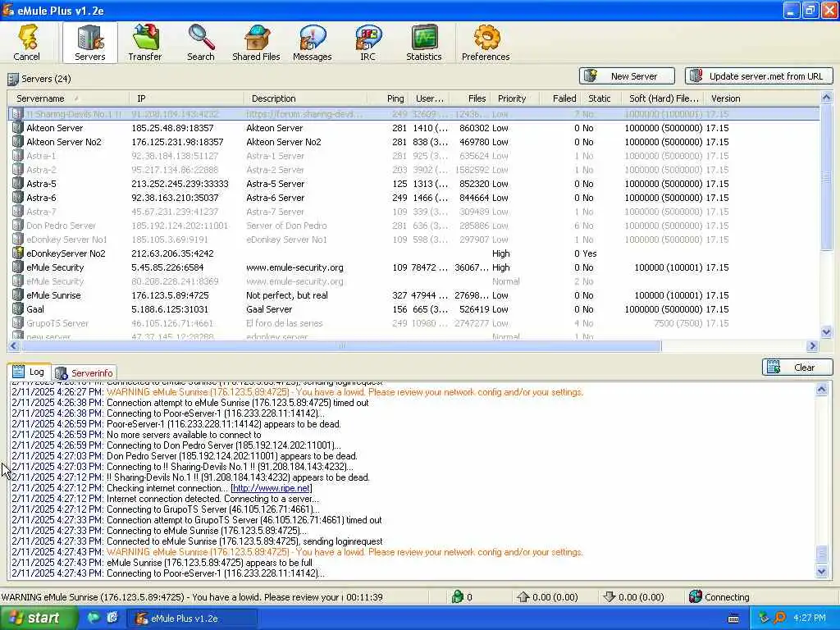Click the server icon of eMule Sunrise row
The height and width of the screenshot is (630, 840).
[x=18, y=295]
